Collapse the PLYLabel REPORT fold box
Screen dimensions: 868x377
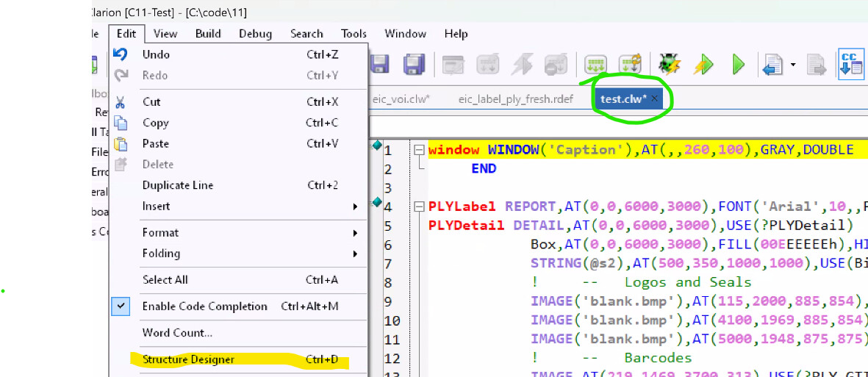[x=419, y=207]
